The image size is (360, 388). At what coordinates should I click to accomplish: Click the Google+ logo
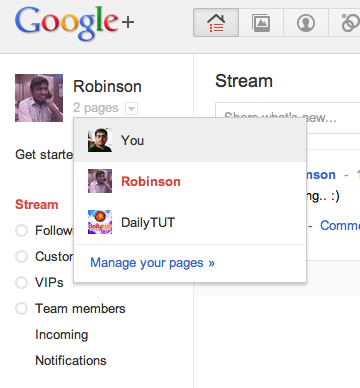75,23
